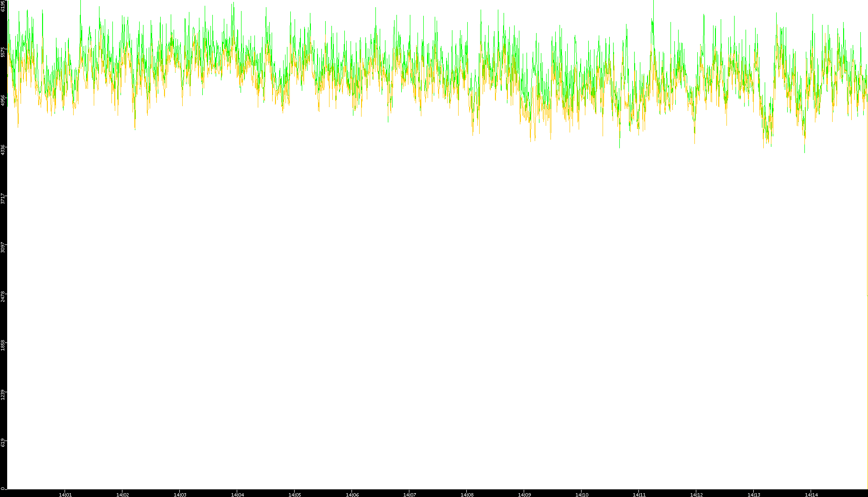Select the 3717 vertical axis label

pyautogui.click(x=3, y=199)
